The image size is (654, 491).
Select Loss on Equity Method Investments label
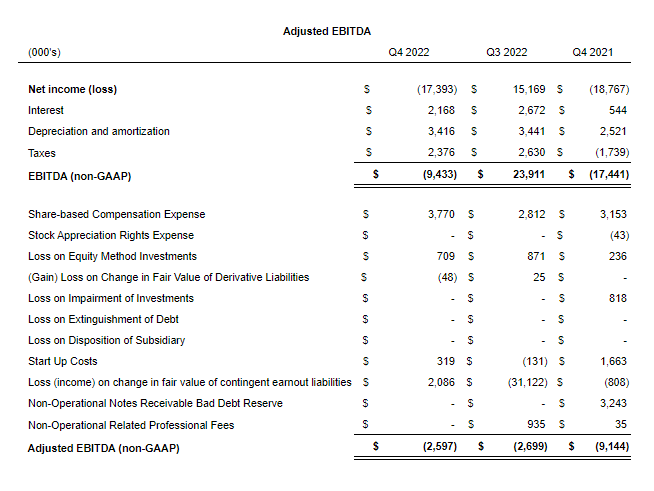point(112,256)
